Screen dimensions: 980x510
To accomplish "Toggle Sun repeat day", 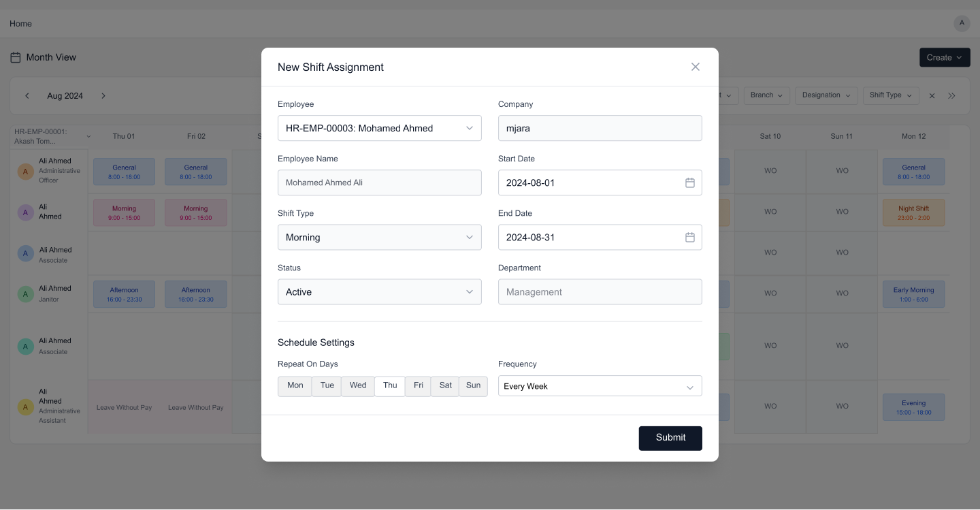I will point(473,385).
